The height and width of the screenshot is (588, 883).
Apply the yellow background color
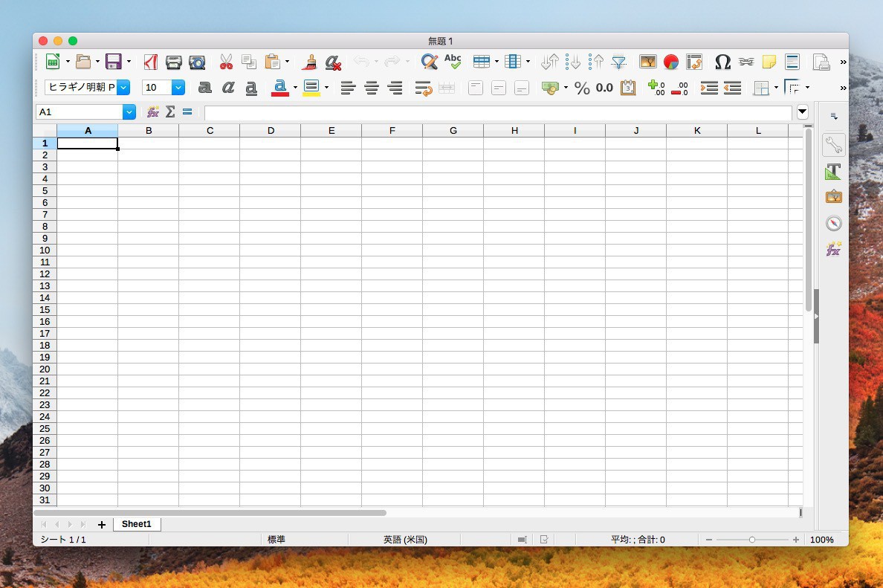311,87
